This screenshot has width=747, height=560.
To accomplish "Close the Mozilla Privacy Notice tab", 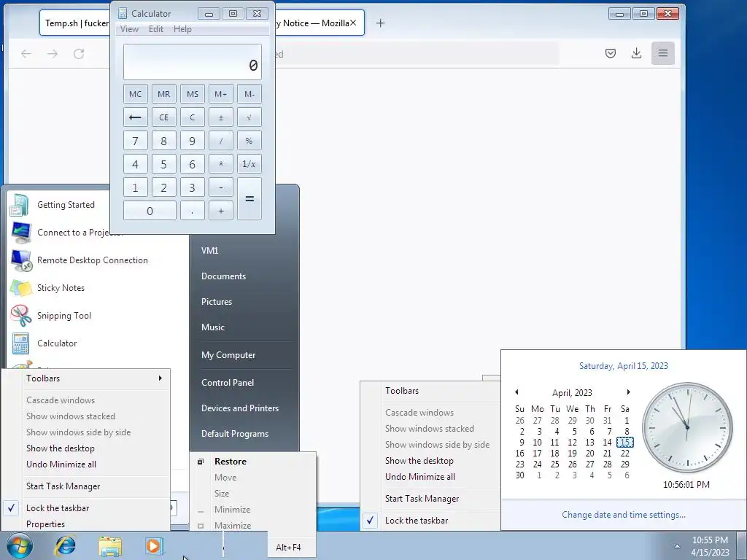I will pyautogui.click(x=353, y=23).
